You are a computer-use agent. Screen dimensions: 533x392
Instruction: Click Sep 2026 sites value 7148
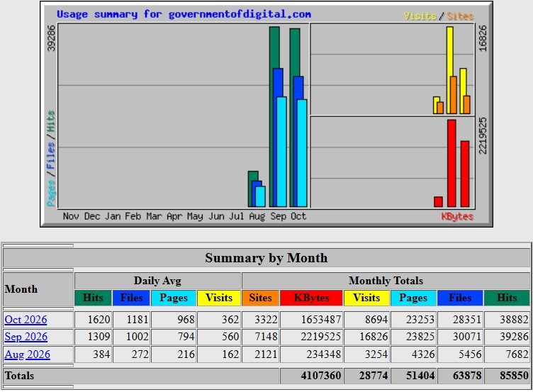click(266, 337)
